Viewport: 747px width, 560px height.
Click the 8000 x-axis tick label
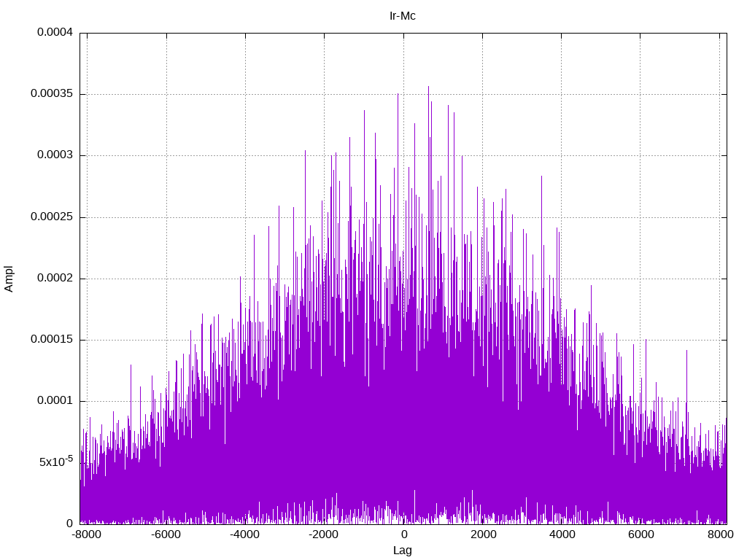(x=720, y=534)
